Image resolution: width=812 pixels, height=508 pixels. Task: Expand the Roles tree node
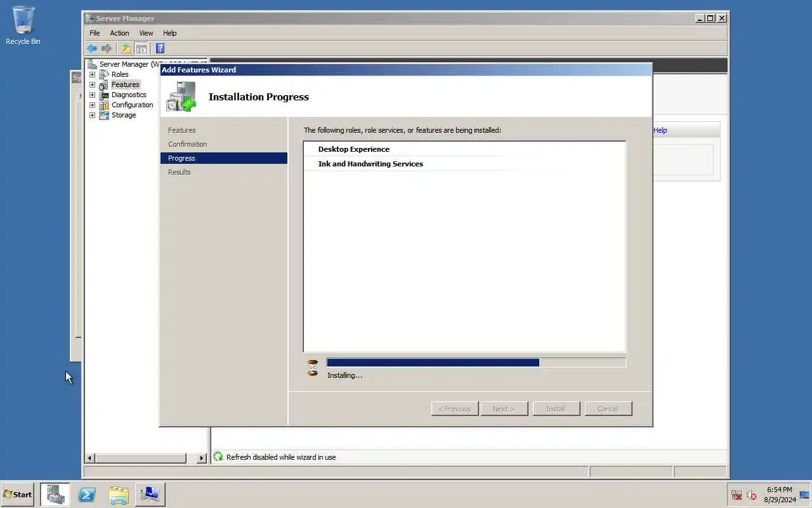pos(92,74)
